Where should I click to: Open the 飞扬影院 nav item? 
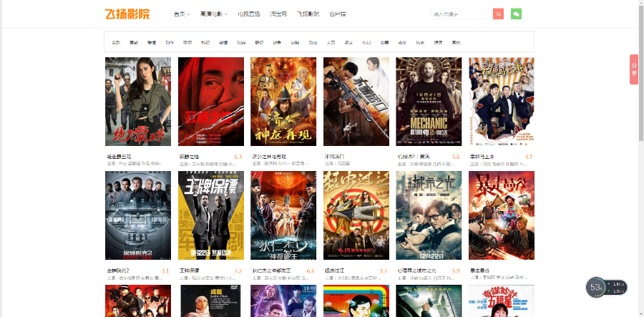(x=308, y=14)
